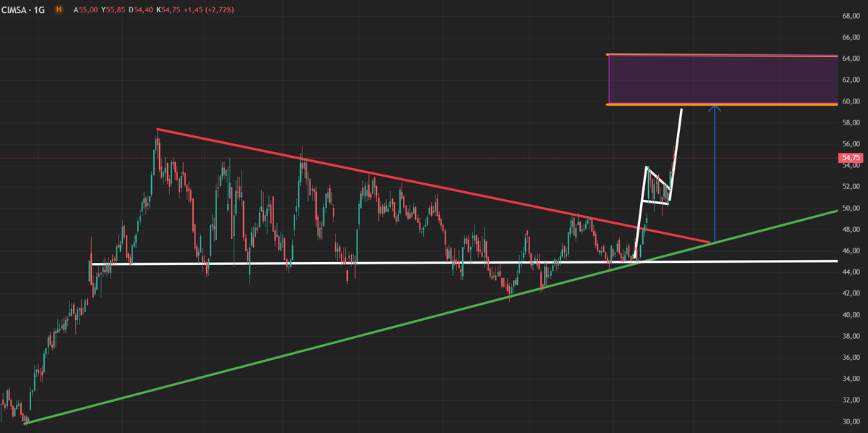Click the high value Y55,85
Image resolution: width=868 pixels, height=433 pixels.
(x=114, y=10)
